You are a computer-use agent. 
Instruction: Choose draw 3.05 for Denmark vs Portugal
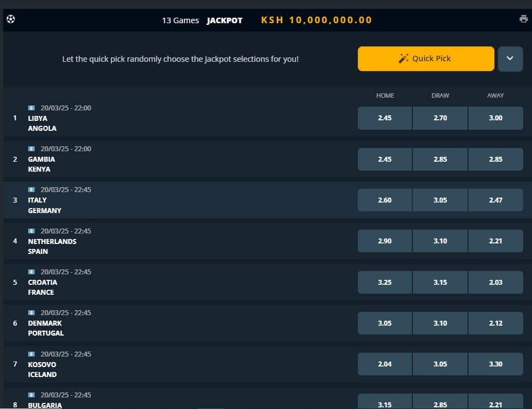(440, 323)
